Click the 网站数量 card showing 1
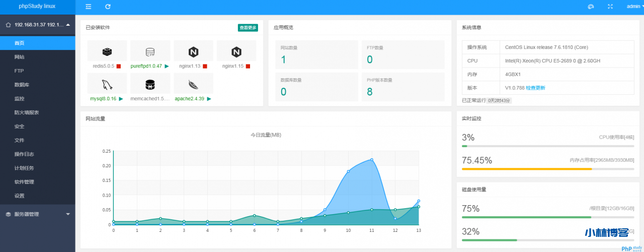This screenshot has width=644, height=252. 315,54
